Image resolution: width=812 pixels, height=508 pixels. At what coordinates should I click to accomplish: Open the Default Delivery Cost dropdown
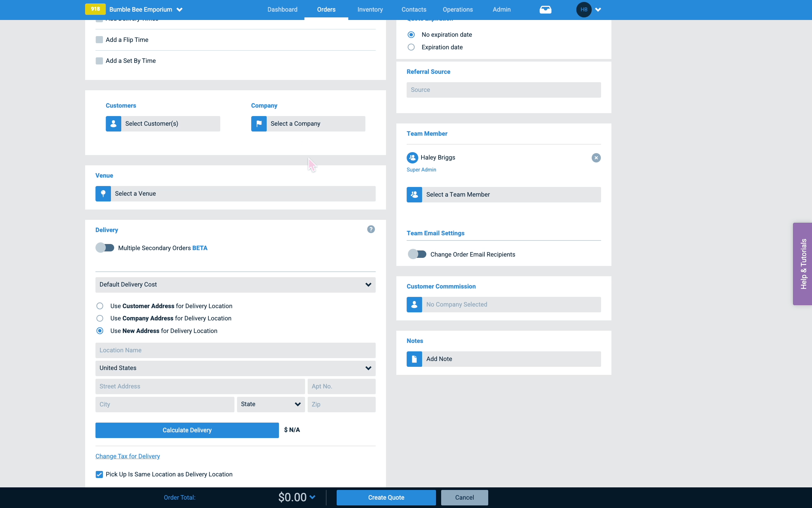coord(235,285)
